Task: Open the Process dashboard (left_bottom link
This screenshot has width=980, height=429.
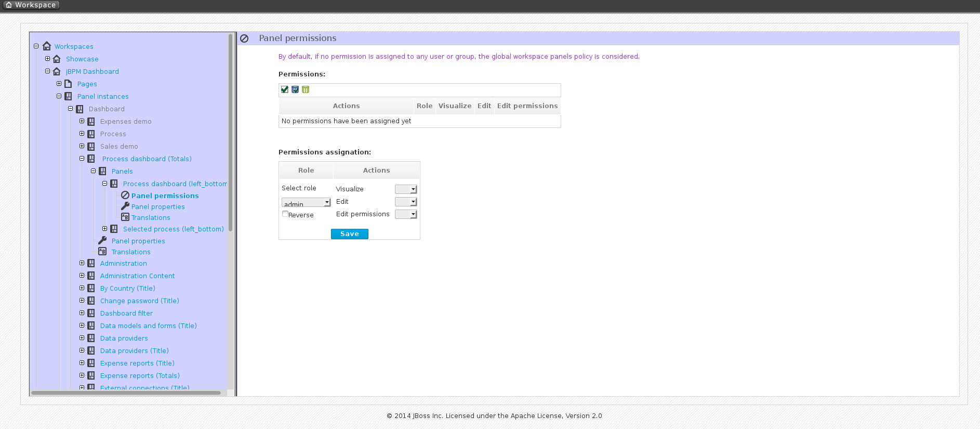Action: pyautogui.click(x=175, y=184)
